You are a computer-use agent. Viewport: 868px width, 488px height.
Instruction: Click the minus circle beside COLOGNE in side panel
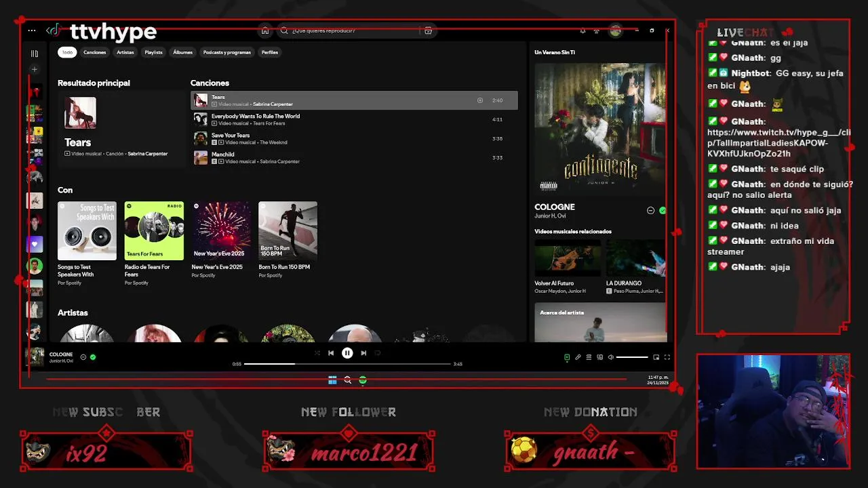(650, 210)
